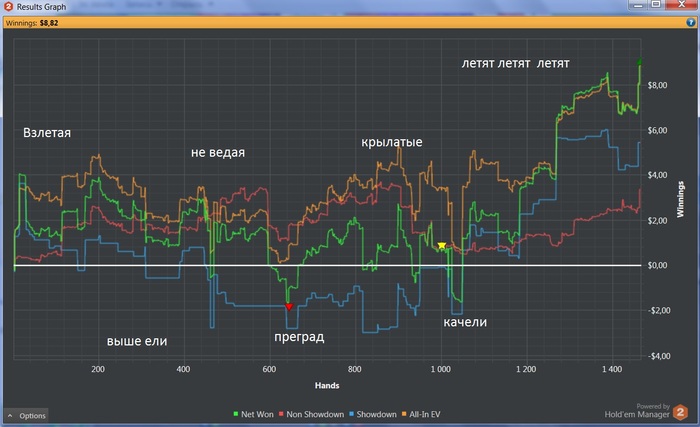This screenshot has width=700, height=427.
Task: Toggle the All-In EV legend series
Action: click(x=421, y=414)
